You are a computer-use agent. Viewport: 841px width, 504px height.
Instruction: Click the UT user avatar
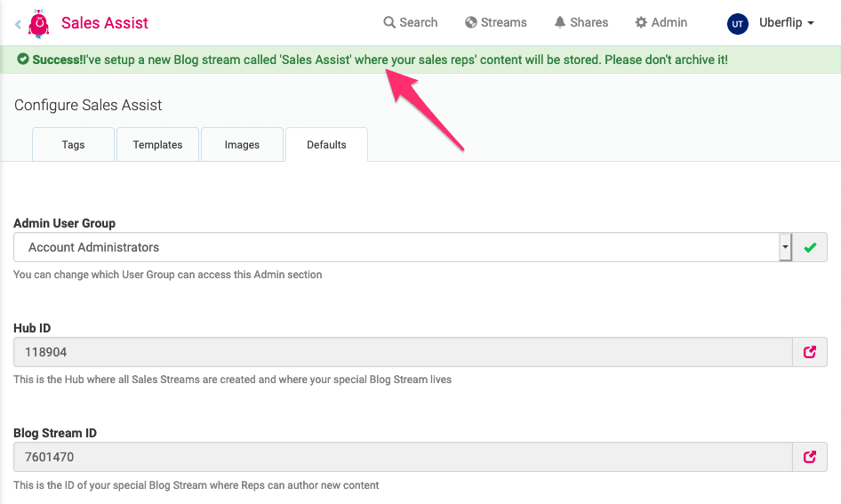point(738,24)
